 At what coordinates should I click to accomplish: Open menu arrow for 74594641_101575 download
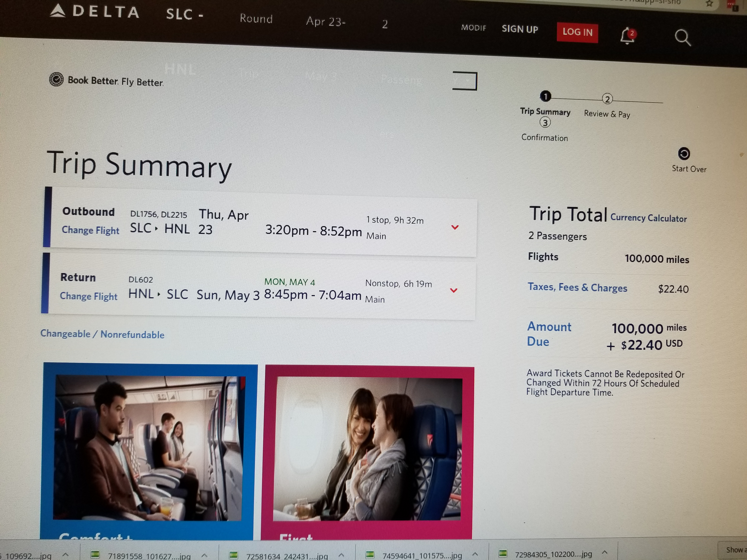(x=475, y=554)
